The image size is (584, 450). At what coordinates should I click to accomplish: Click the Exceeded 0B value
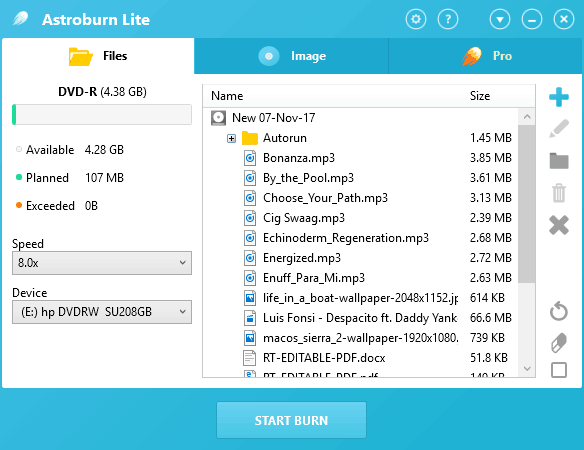91,206
